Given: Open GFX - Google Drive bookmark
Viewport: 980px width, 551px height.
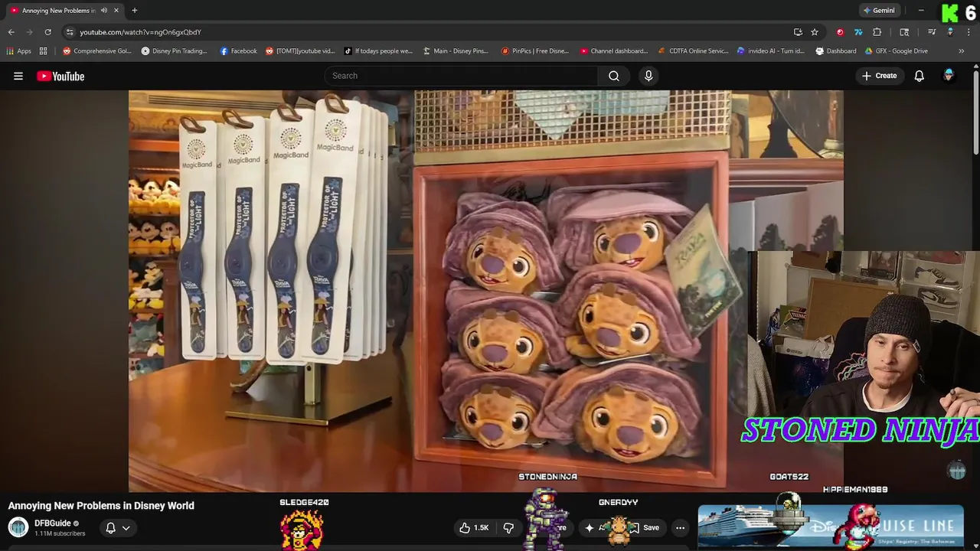Looking at the screenshot, I should [897, 51].
